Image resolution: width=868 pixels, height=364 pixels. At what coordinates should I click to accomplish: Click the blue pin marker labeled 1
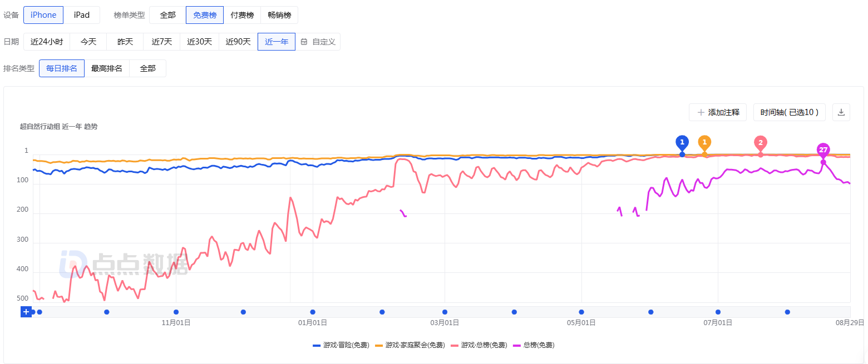click(682, 143)
